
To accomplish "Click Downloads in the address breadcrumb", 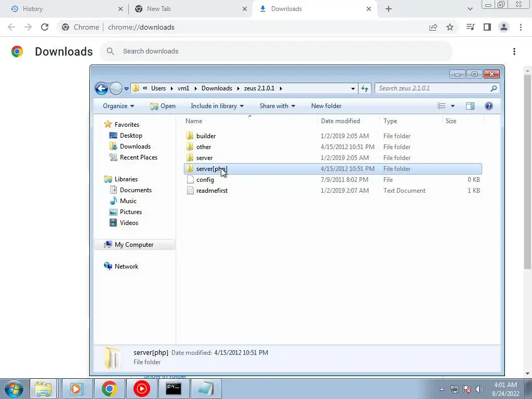I will (x=217, y=88).
